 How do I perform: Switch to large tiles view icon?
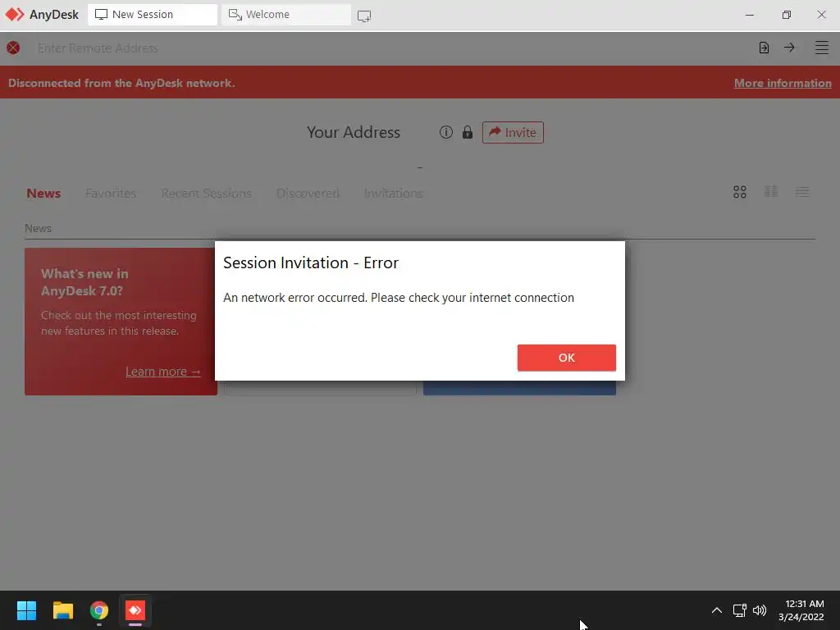click(740, 192)
